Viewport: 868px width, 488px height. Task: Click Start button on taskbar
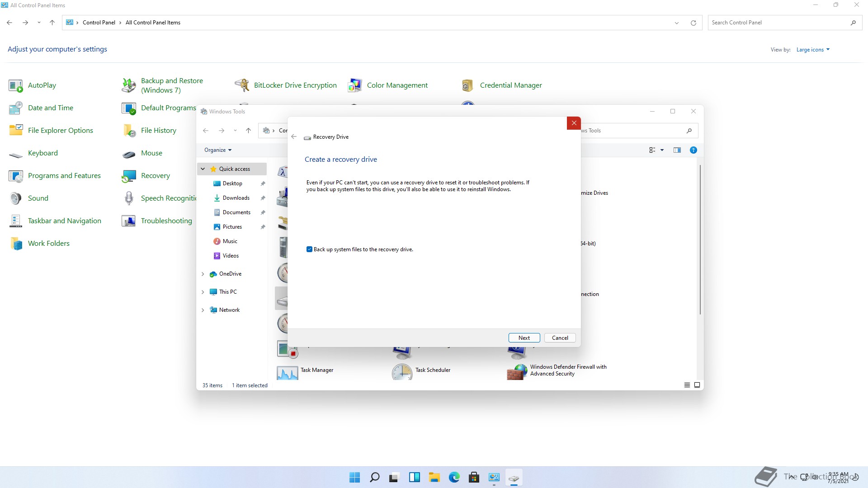pos(355,477)
